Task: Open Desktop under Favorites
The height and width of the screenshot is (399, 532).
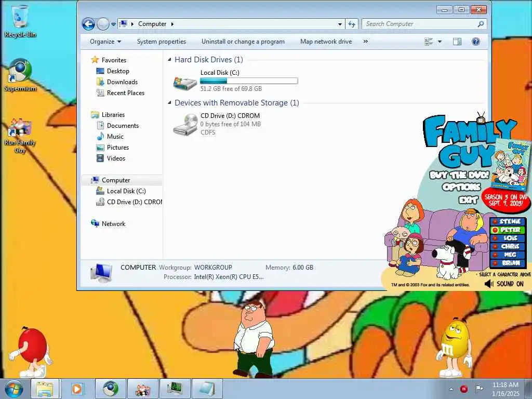Action: point(118,71)
